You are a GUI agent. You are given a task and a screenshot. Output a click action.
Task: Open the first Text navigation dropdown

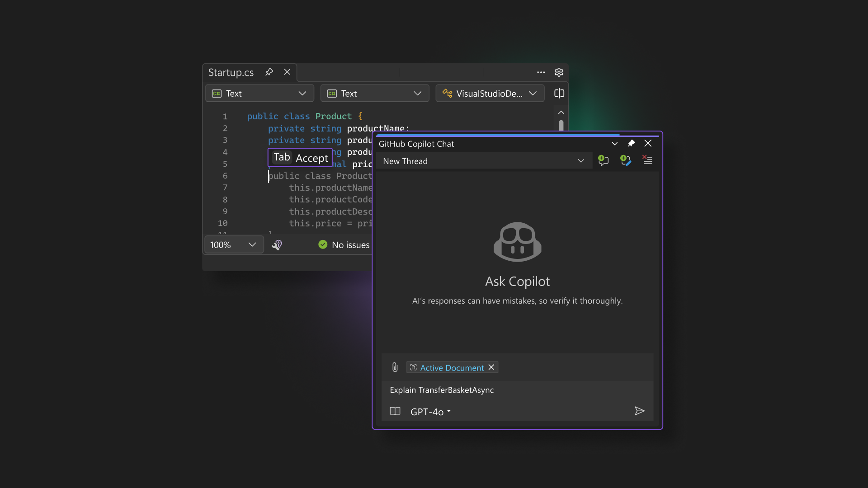[259, 94]
